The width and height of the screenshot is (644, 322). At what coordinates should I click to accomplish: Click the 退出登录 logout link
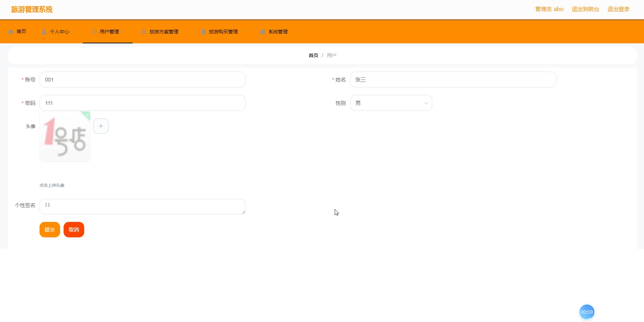coord(618,9)
